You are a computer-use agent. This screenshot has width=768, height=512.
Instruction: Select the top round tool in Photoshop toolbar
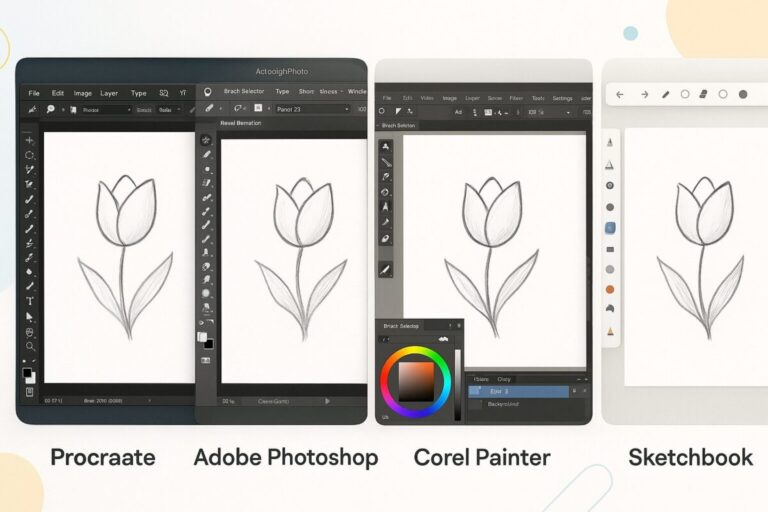click(x=206, y=140)
